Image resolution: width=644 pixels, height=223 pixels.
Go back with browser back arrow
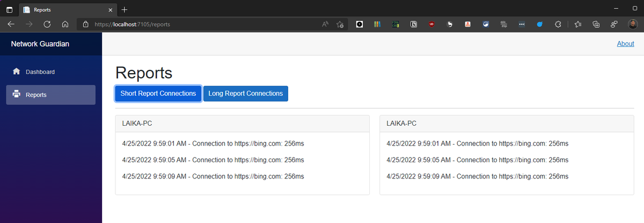pos(11,24)
